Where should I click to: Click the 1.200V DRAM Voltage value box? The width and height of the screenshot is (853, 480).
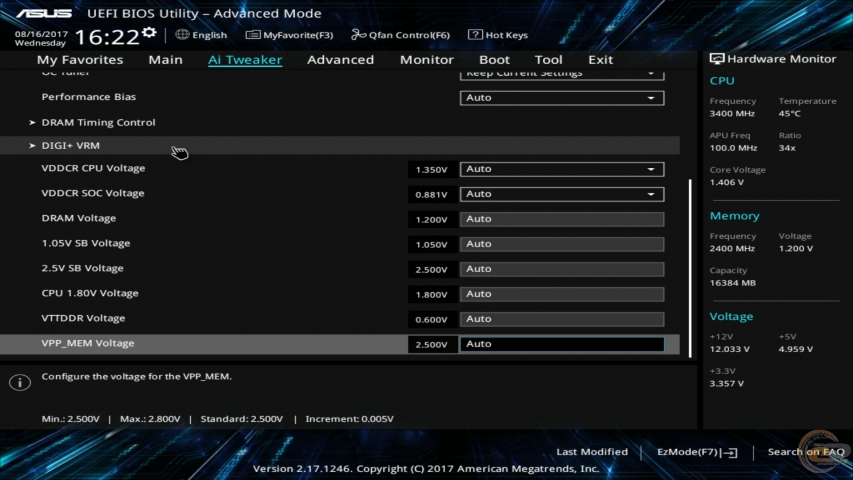pos(432,220)
